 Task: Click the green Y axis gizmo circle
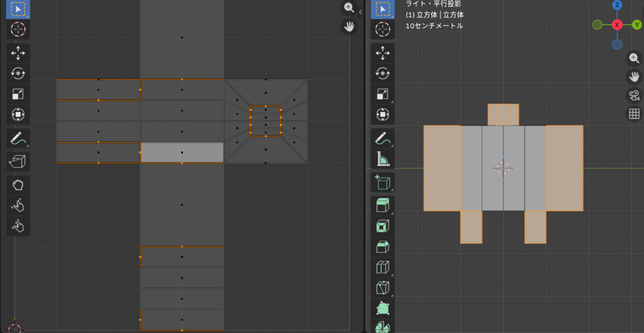point(636,25)
